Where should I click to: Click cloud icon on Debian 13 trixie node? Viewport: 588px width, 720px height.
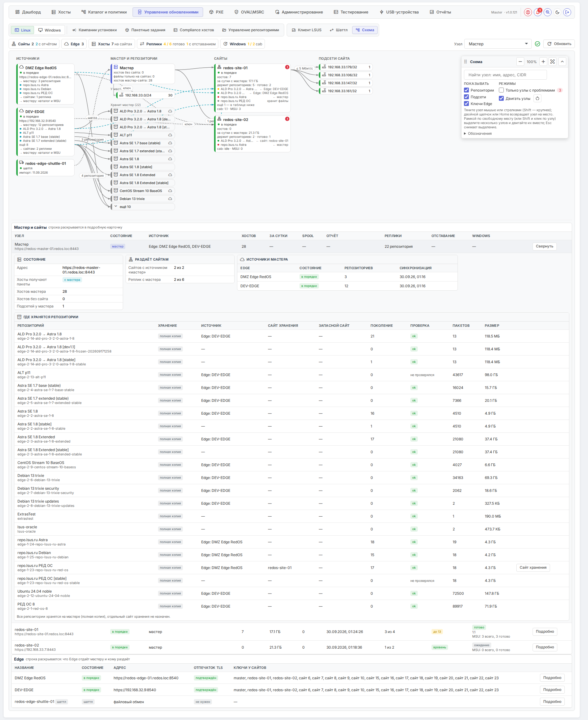click(x=170, y=199)
